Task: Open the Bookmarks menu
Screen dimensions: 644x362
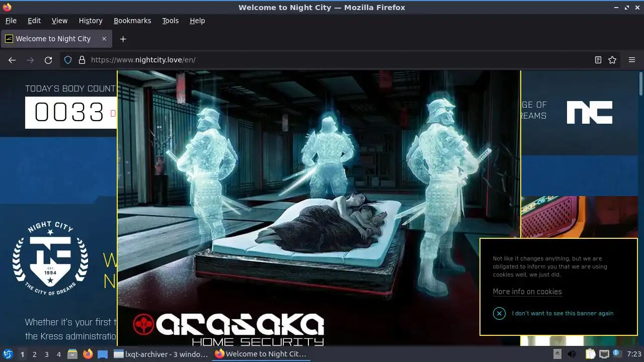Action: (x=132, y=21)
